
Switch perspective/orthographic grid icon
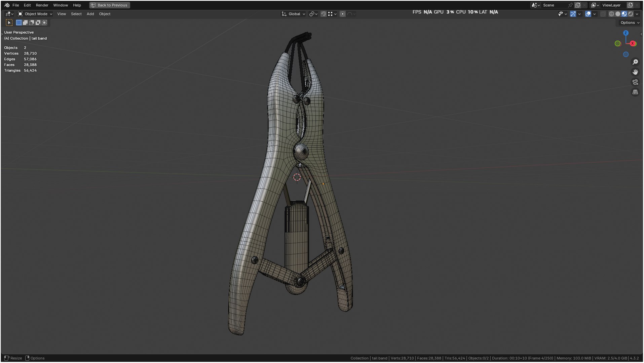coord(635,92)
